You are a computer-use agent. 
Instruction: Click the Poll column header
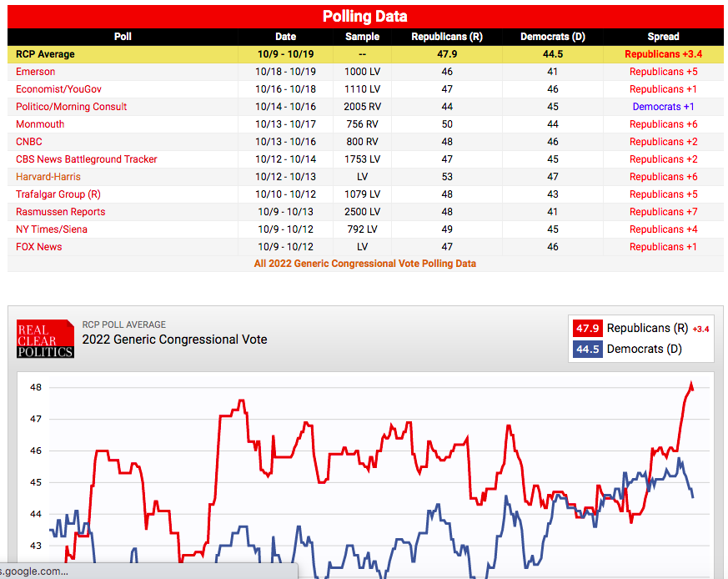[x=123, y=37]
